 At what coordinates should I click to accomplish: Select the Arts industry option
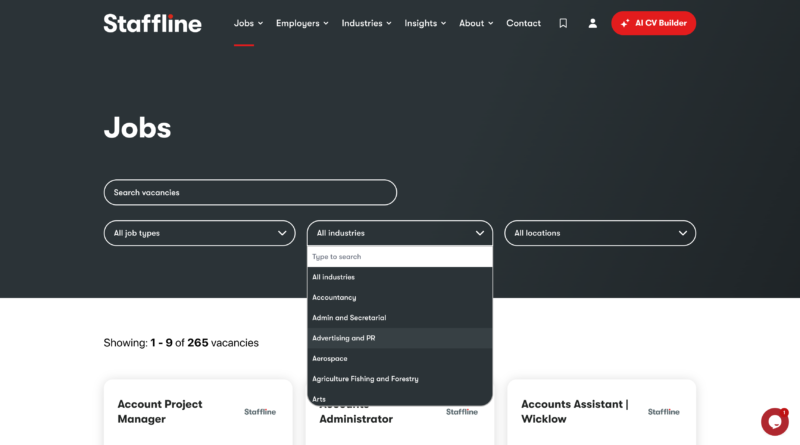[x=399, y=398]
